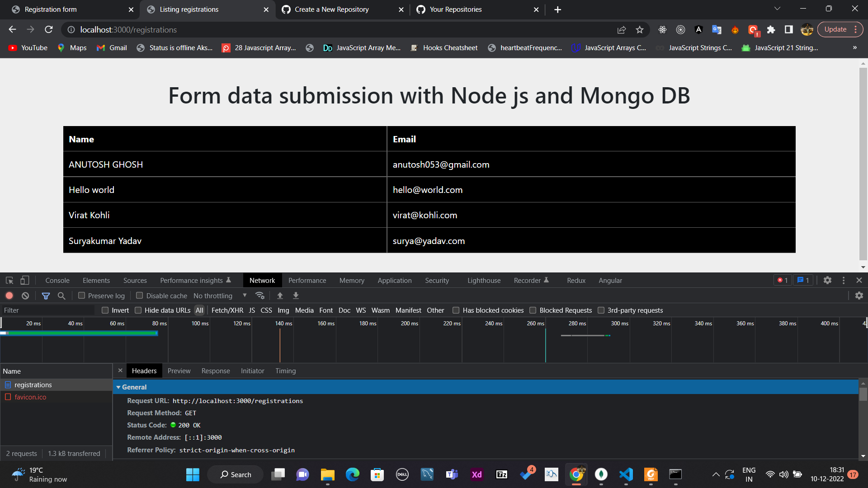Enable the Preserve log checkbox
This screenshot has width=868, height=488.
coord(82,296)
